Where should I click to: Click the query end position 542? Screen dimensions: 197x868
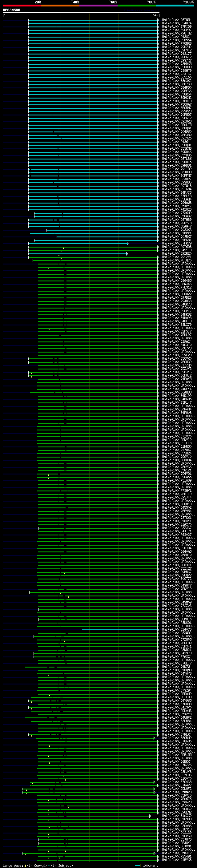pyautogui.click(x=155, y=15)
